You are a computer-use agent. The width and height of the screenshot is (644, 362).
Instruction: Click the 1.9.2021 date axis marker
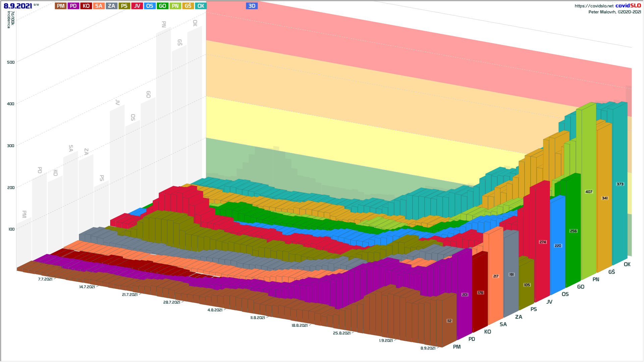tap(386, 341)
